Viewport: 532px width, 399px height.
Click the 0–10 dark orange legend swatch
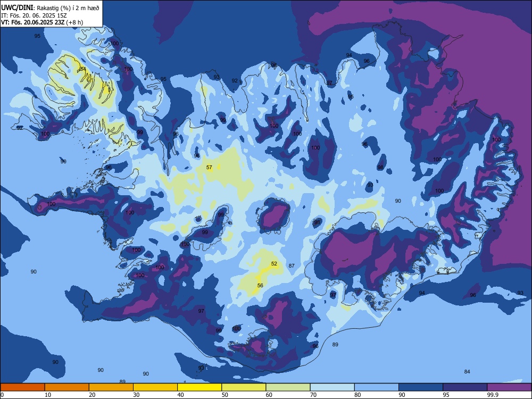point(22,387)
